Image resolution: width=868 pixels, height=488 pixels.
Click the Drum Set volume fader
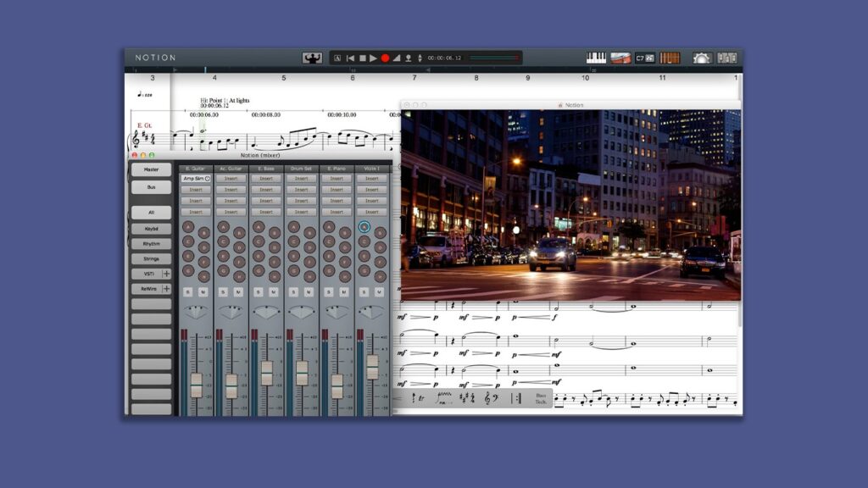(x=302, y=373)
